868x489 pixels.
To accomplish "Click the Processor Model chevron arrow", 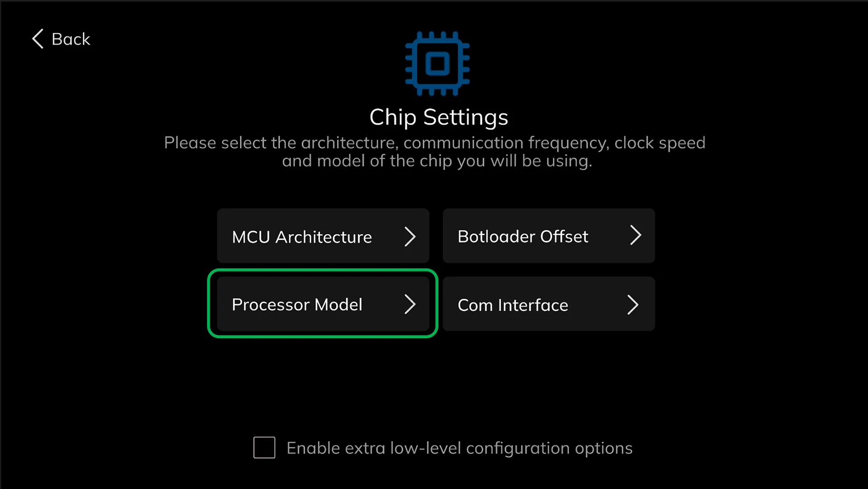I will point(410,304).
